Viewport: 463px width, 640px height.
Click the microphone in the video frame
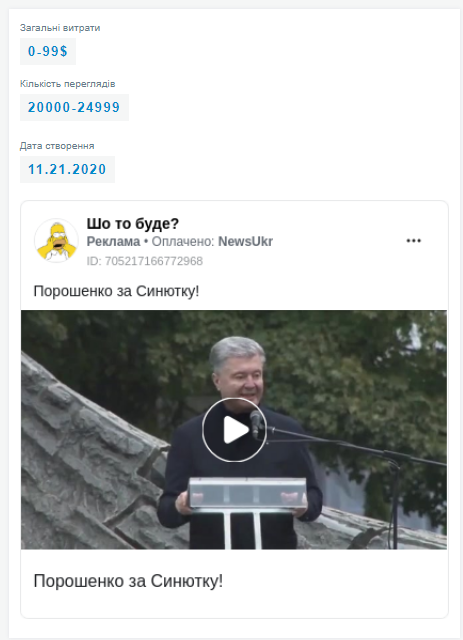pyautogui.click(x=256, y=423)
